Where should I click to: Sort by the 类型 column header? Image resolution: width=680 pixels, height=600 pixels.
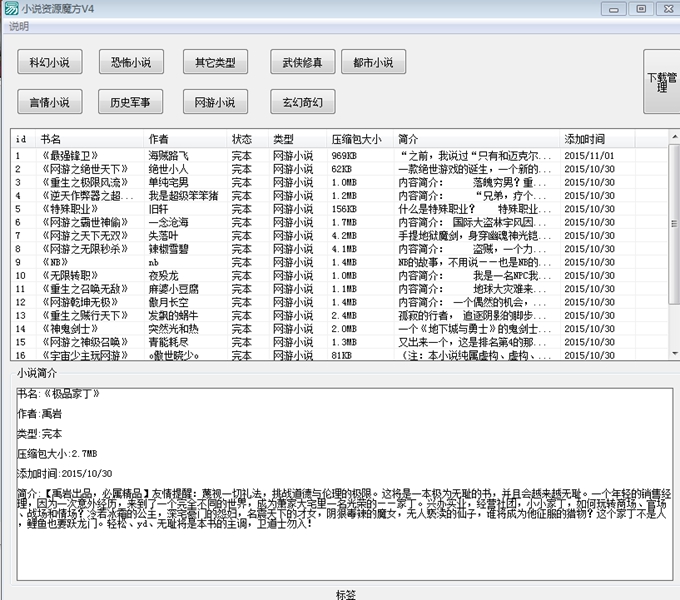tap(298, 139)
